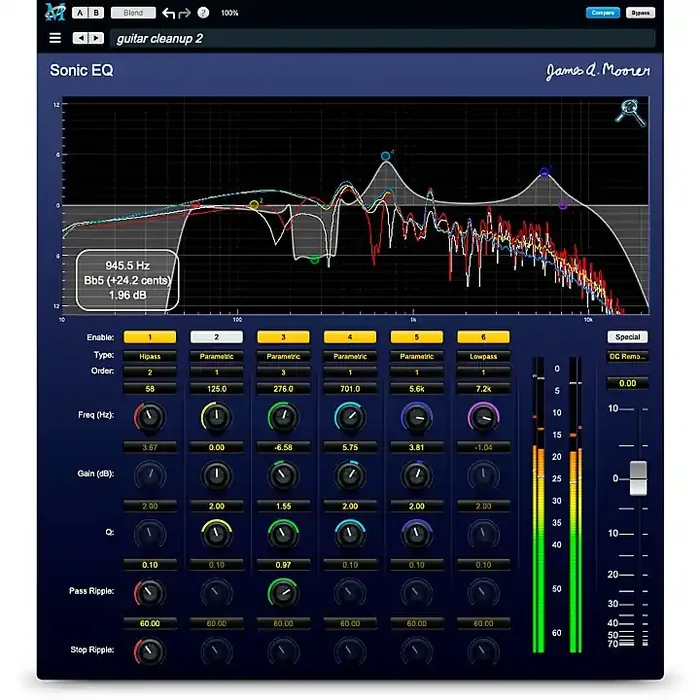Viewport: 700px width, 700px height.
Task: Click band 6 frequency value 7.2k
Action: pos(483,389)
